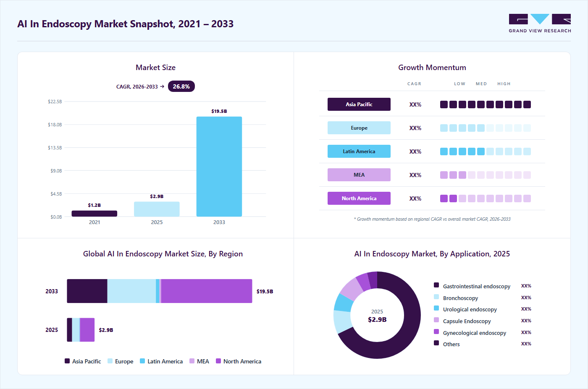The height and width of the screenshot is (389, 588).
Task: Select the 2025 bar in Market Size chart
Action: 157,209
